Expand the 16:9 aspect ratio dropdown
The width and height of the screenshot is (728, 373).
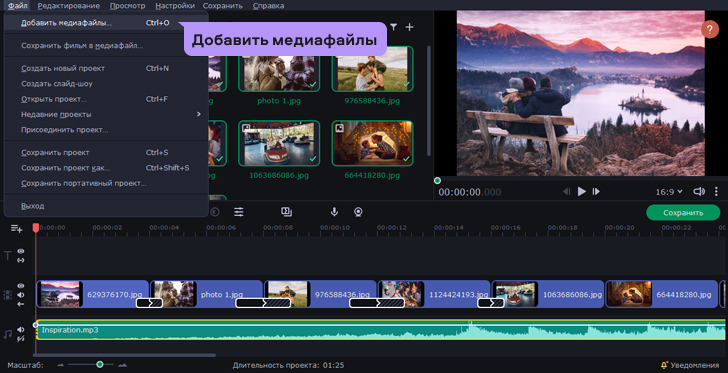click(x=669, y=191)
